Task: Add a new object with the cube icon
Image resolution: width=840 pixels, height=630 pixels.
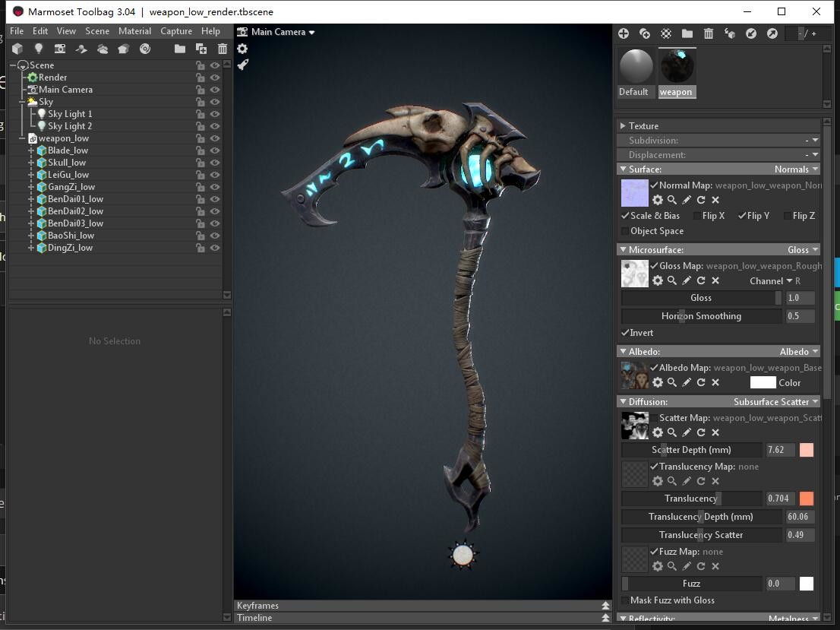Action: tap(17, 49)
